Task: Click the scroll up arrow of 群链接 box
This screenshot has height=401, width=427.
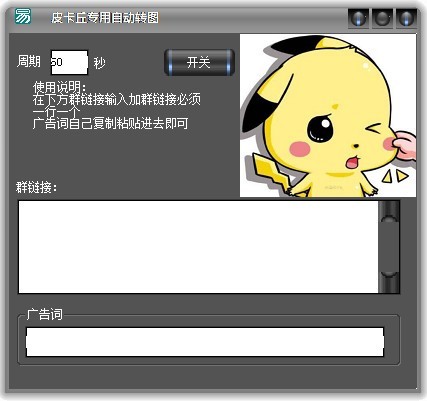Action: tap(389, 211)
